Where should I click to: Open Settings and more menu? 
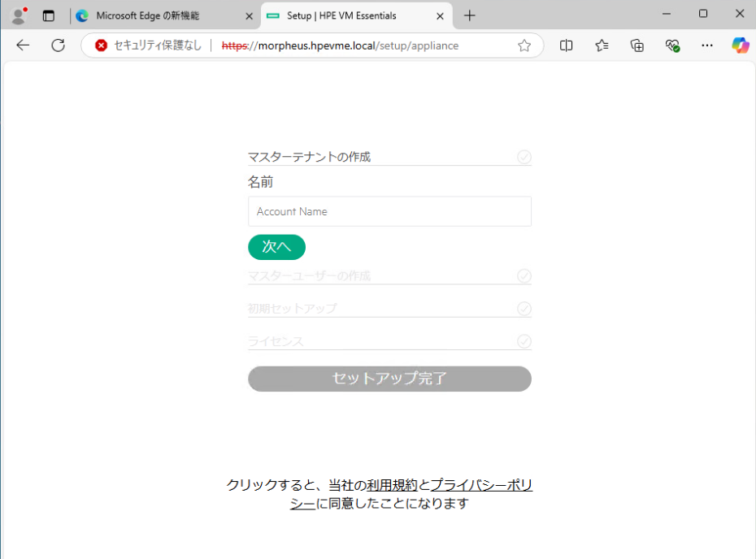tap(707, 45)
